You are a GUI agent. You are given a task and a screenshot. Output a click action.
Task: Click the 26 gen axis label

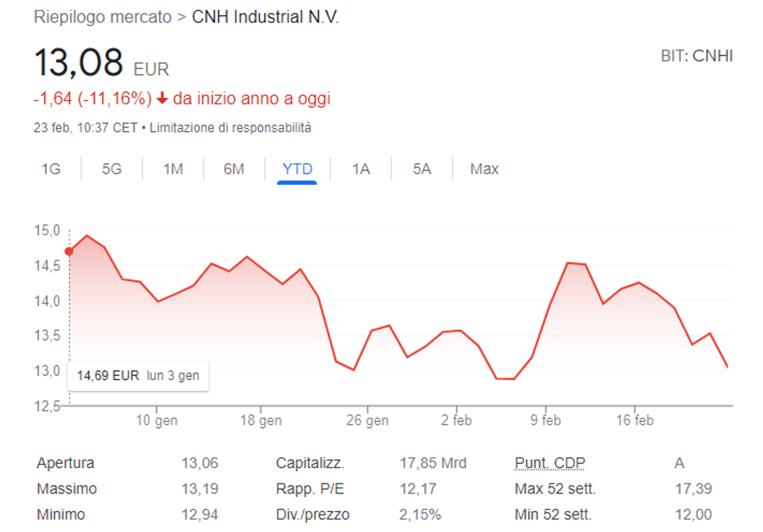(x=367, y=420)
